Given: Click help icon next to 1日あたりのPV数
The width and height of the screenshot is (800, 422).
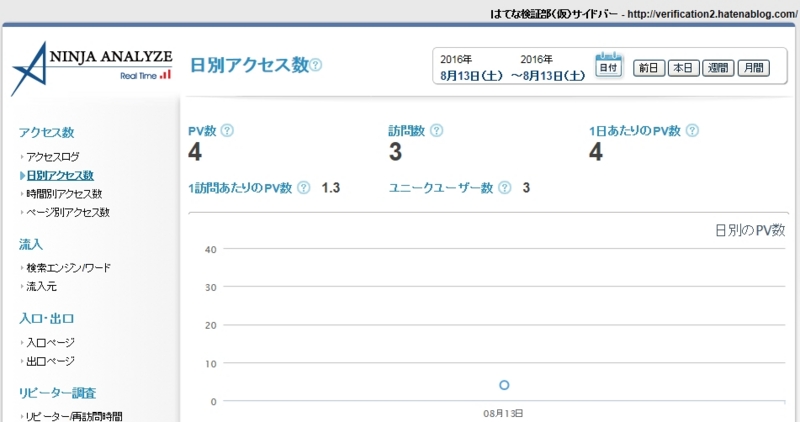Looking at the screenshot, I should tap(692, 131).
